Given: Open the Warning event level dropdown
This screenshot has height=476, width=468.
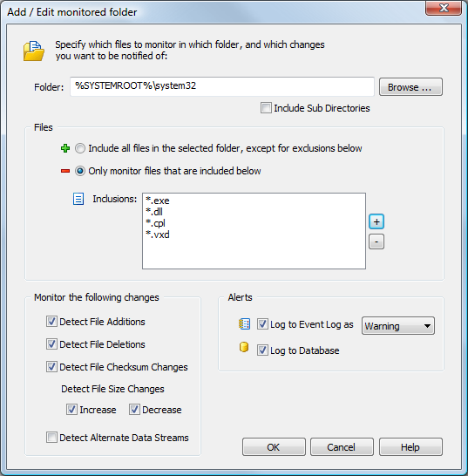Looking at the screenshot, I should pyautogui.click(x=398, y=326).
